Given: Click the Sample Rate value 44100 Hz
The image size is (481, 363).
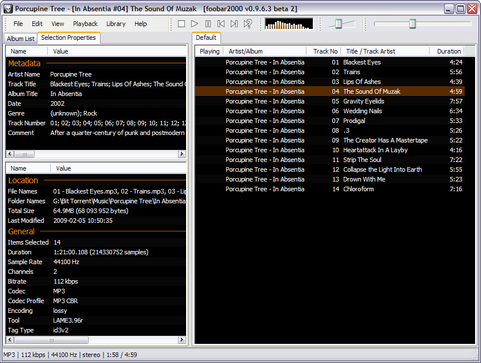Looking at the screenshot, I should pos(66,262).
